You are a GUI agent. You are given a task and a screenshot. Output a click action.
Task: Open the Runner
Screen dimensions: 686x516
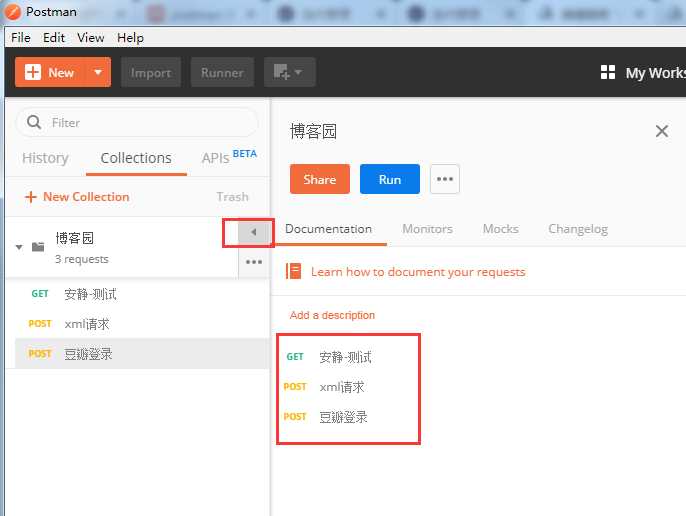point(222,72)
